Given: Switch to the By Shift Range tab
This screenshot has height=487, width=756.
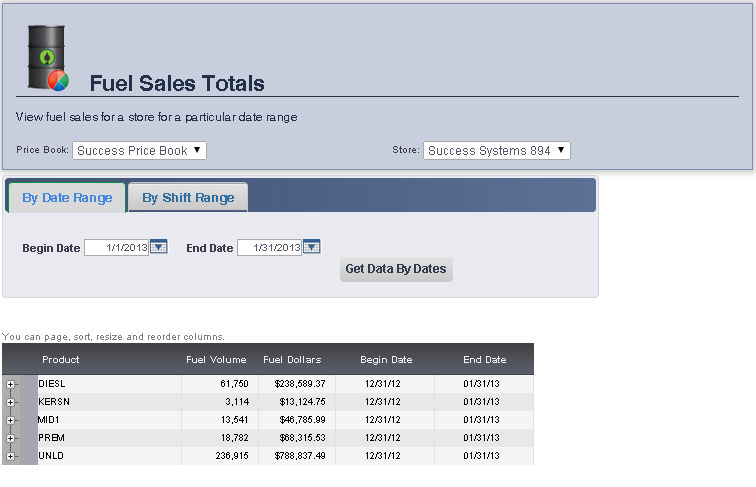Looking at the screenshot, I should (188, 197).
